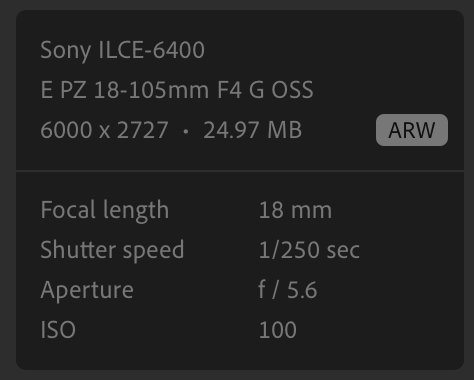This screenshot has height=380, width=474.
Task: Click the 2727 height number
Action: (143, 130)
